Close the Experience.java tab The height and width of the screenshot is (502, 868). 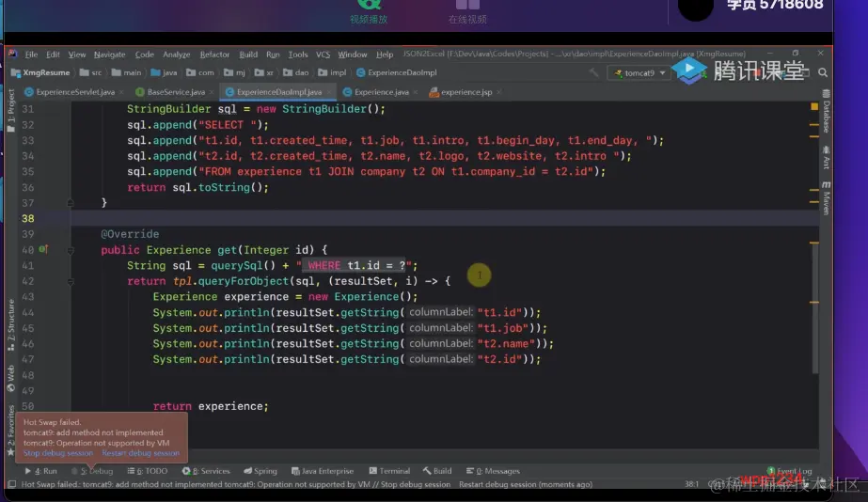click(x=415, y=92)
